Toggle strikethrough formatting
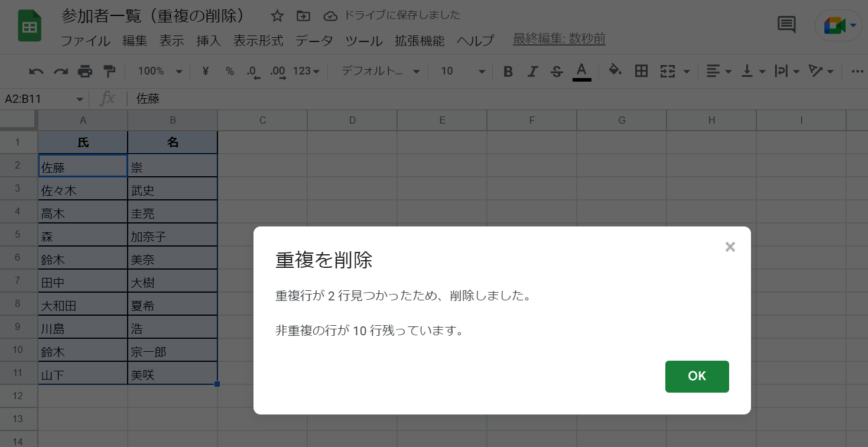The width and height of the screenshot is (868, 447). (557, 71)
